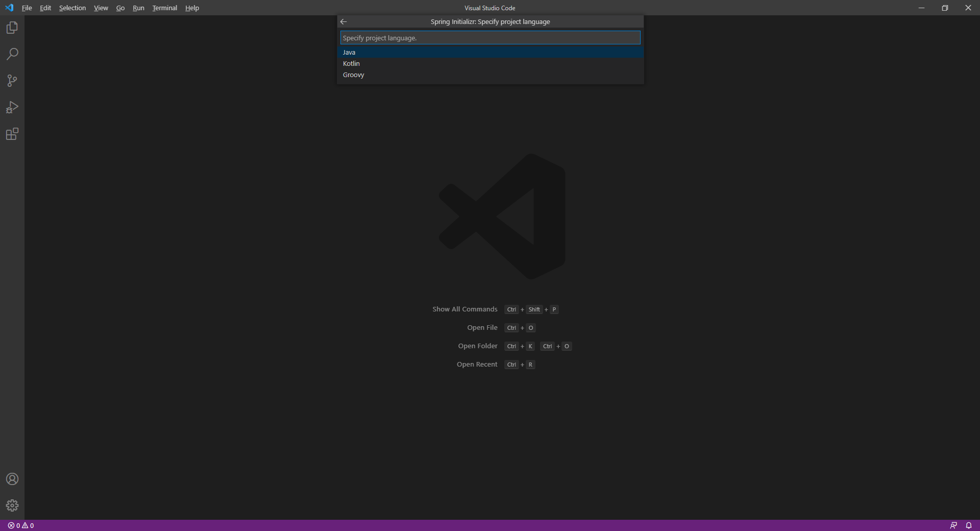Open the View menu

[101, 8]
